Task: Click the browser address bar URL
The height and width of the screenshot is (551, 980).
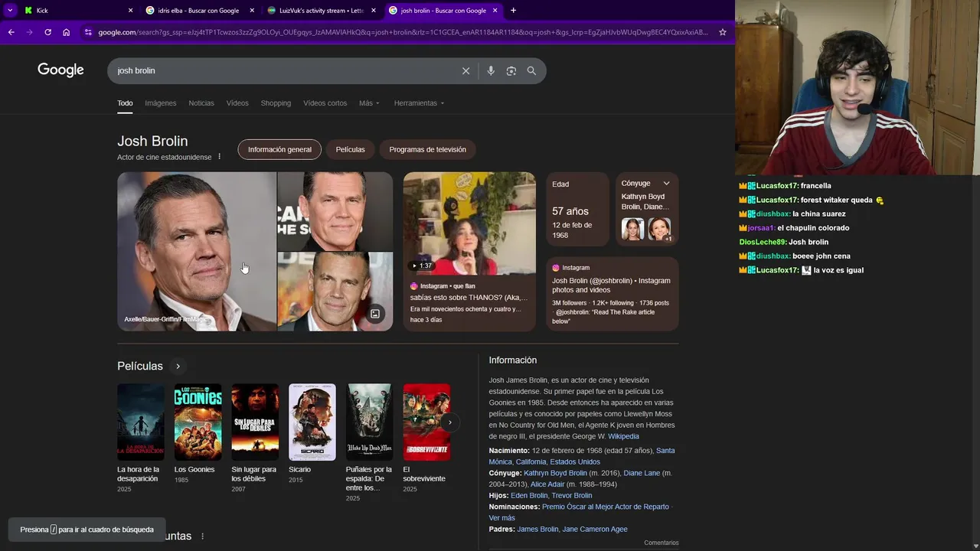Action: click(x=403, y=32)
